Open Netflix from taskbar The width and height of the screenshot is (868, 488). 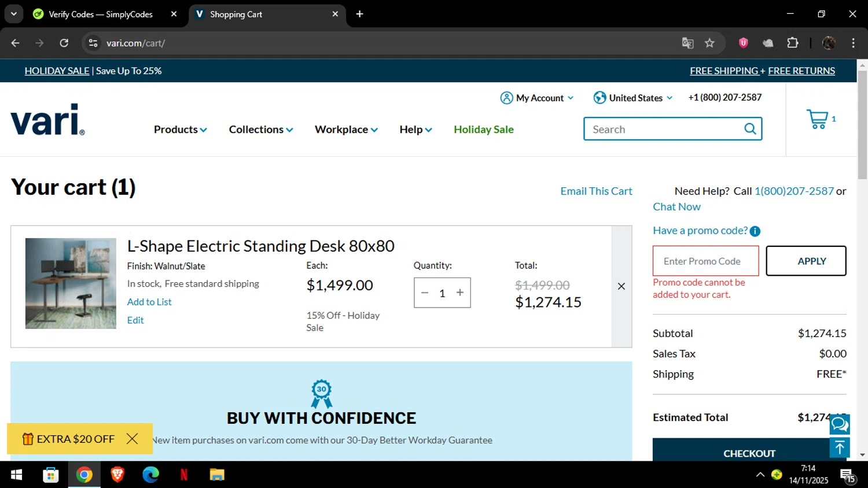tap(184, 475)
